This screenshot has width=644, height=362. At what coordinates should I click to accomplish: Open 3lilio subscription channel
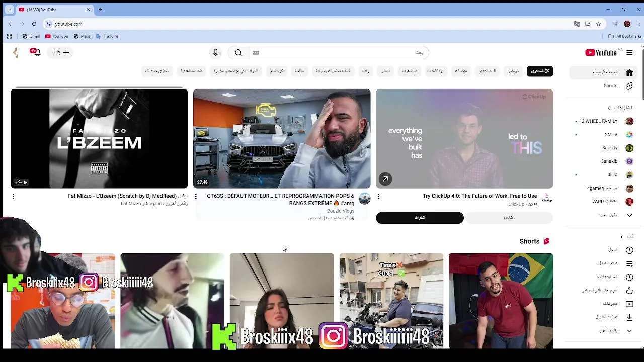[x=604, y=175]
